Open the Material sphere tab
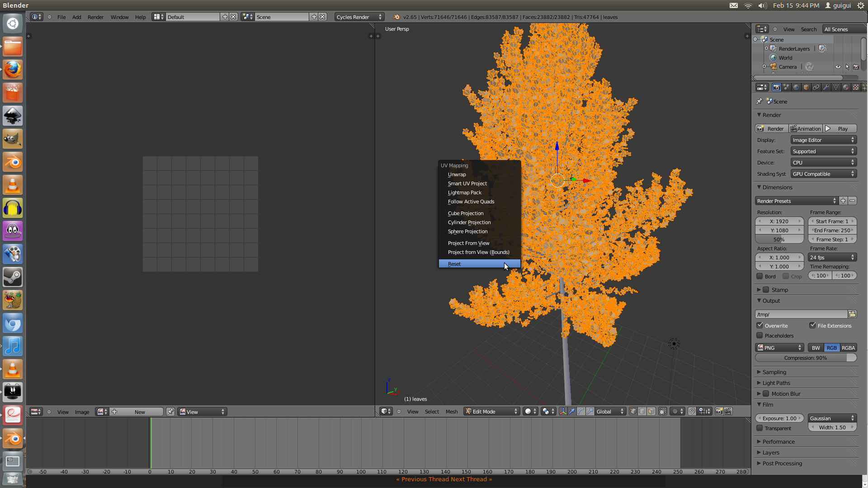Image resolution: width=868 pixels, height=488 pixels. click(846, 87)
